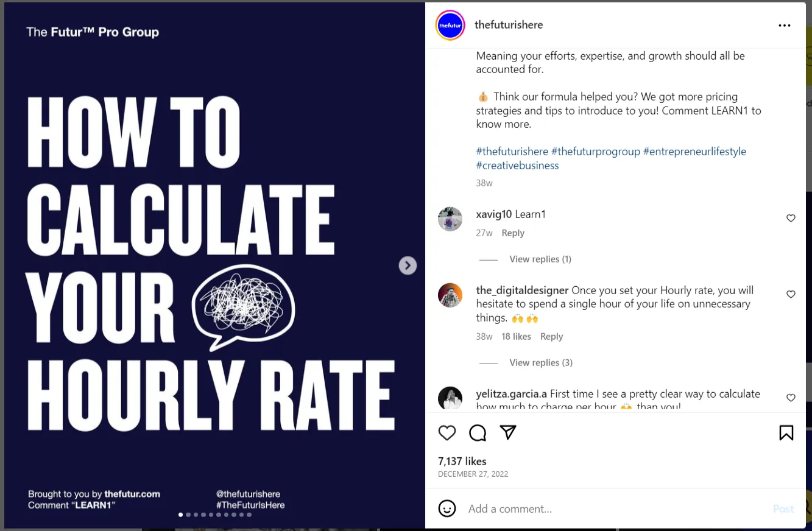Open the #thefuturprogroup hashtag link
Image resolution: width=812 pixels, height=531 pixels.
(595, 152)
